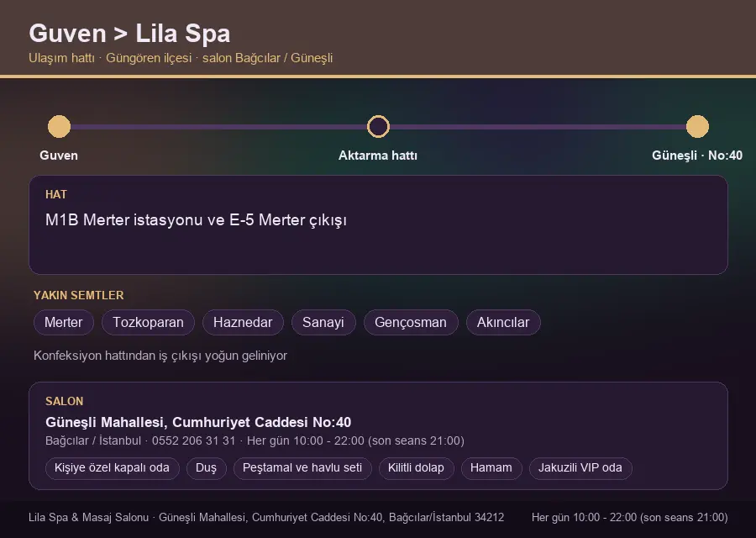
Task: Click the footer 'Lila Spa & Masaj Salonu' address
Action: [266, 517]
